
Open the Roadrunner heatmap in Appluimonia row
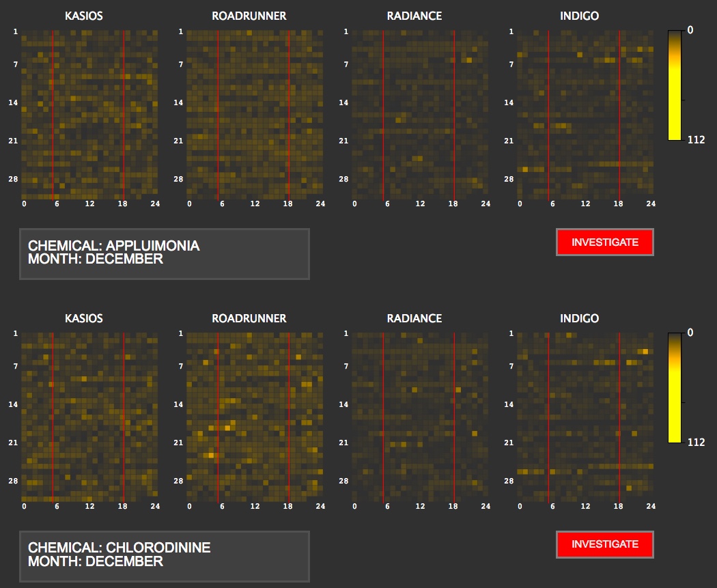255,114
